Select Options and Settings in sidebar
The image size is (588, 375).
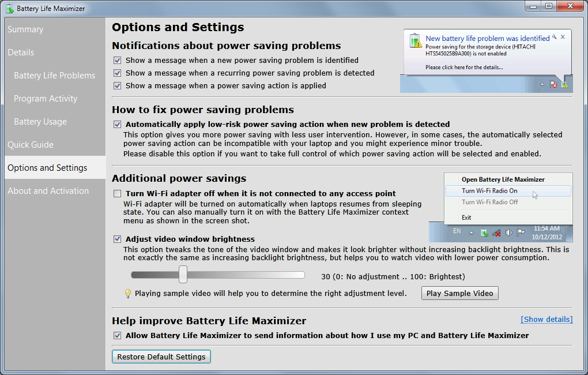point(55,167)
